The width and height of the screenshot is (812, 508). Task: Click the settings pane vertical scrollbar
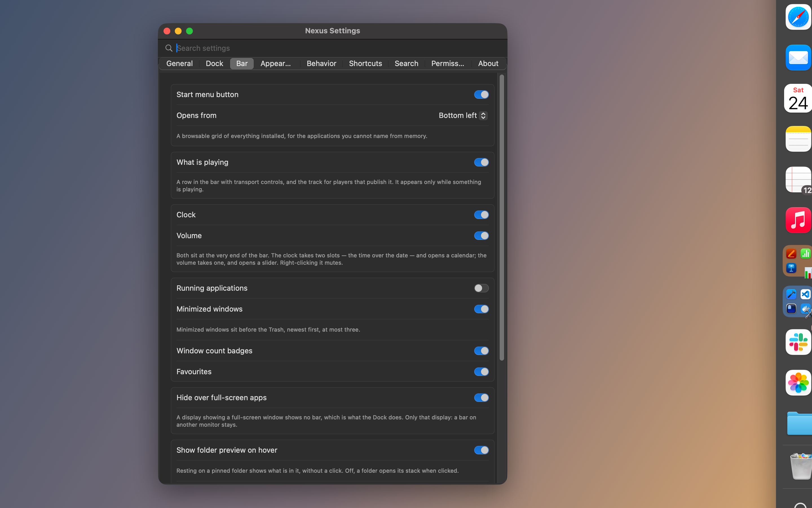click(x=502, y=218)
